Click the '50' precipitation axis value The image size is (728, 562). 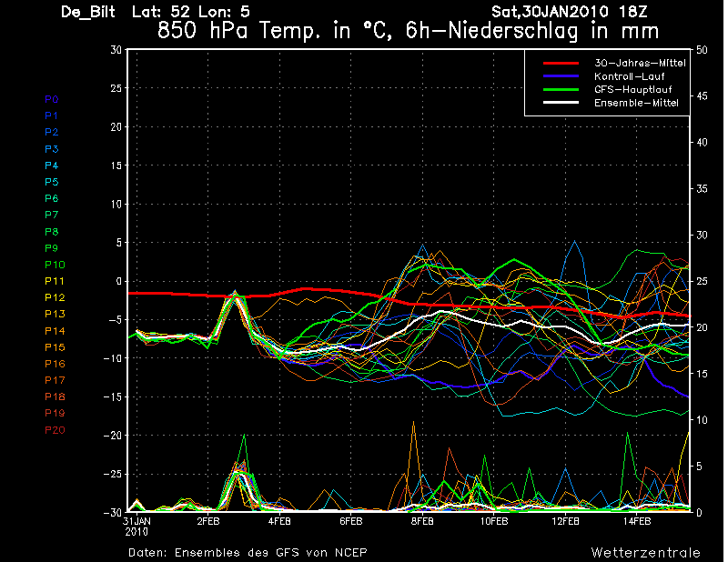702,50
